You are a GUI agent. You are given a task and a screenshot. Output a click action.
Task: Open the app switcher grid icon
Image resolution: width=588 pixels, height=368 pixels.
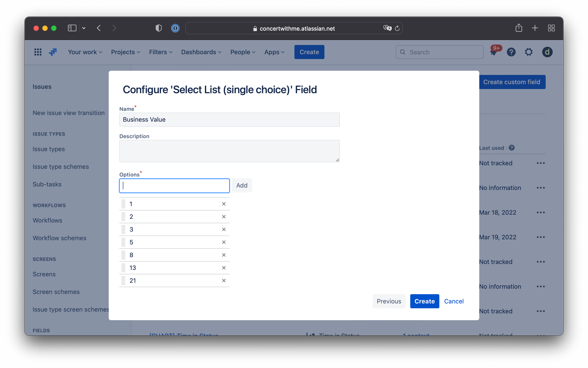click(x=38, y=52)
